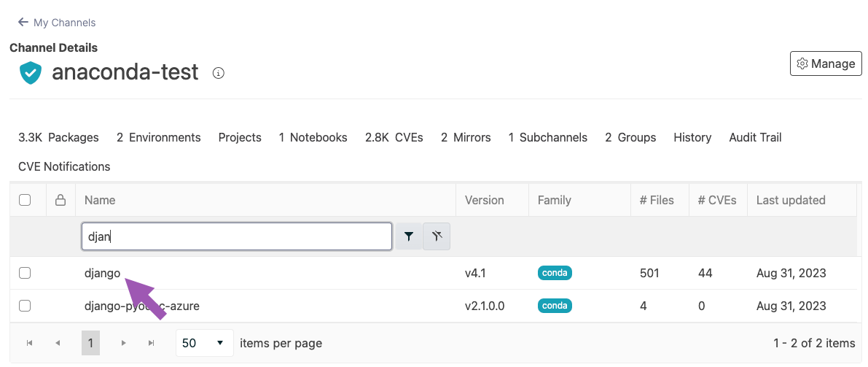Click the info icon next to anaconda-test
This screenshot has width=868, height=367.
tap(219, 73)
